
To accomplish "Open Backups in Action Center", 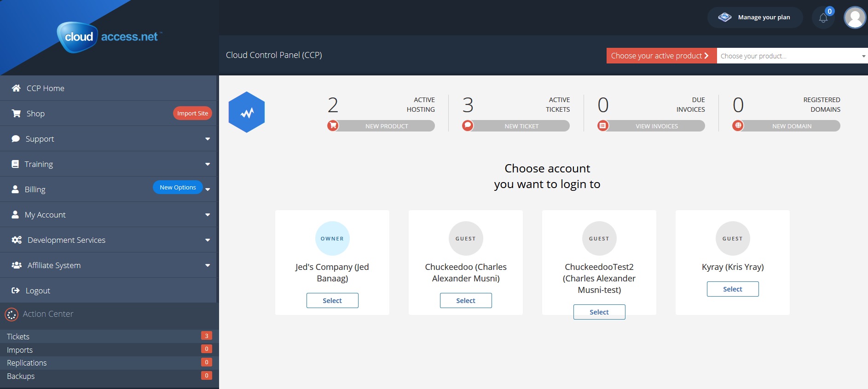I will (x=110, y=376).
